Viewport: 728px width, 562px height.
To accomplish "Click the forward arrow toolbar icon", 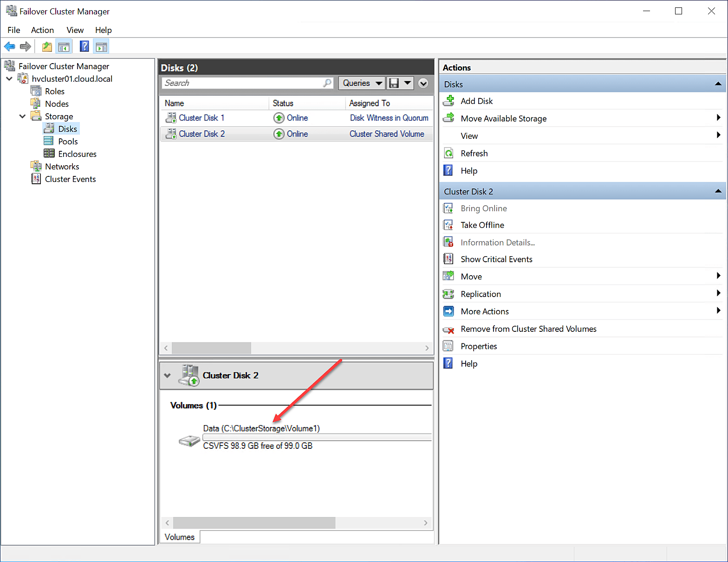I will pos(26,46).
